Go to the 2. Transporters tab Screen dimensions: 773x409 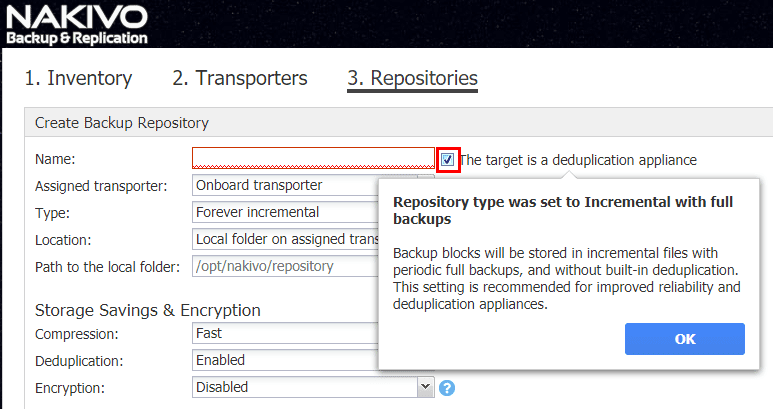(x=240, y=78)
